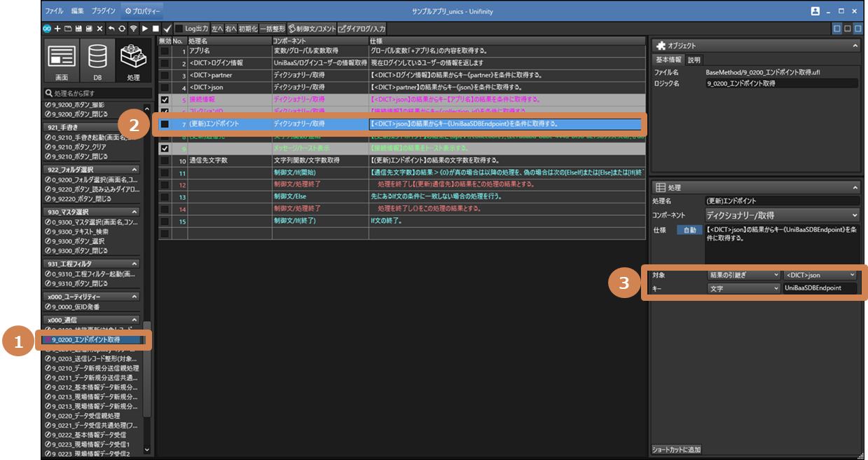Click the 一括整形 toolbar button
Screen dimensions: 868x460
(272, 29)
